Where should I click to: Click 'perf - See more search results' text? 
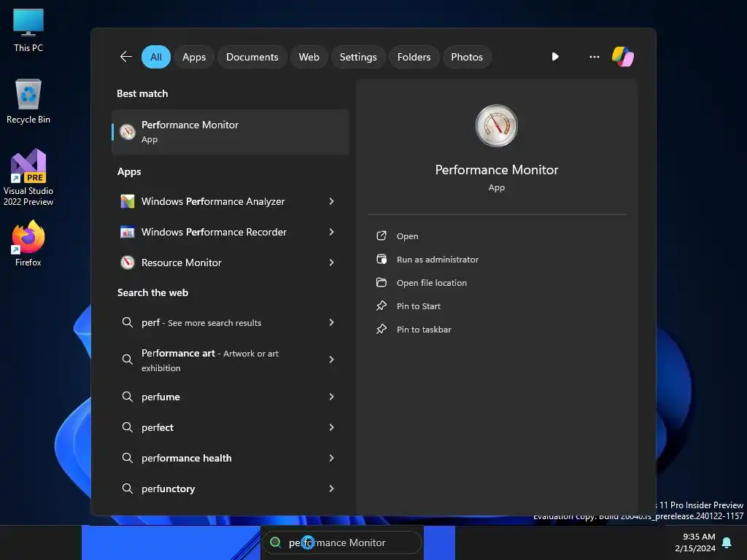click(x=201, y=322)
